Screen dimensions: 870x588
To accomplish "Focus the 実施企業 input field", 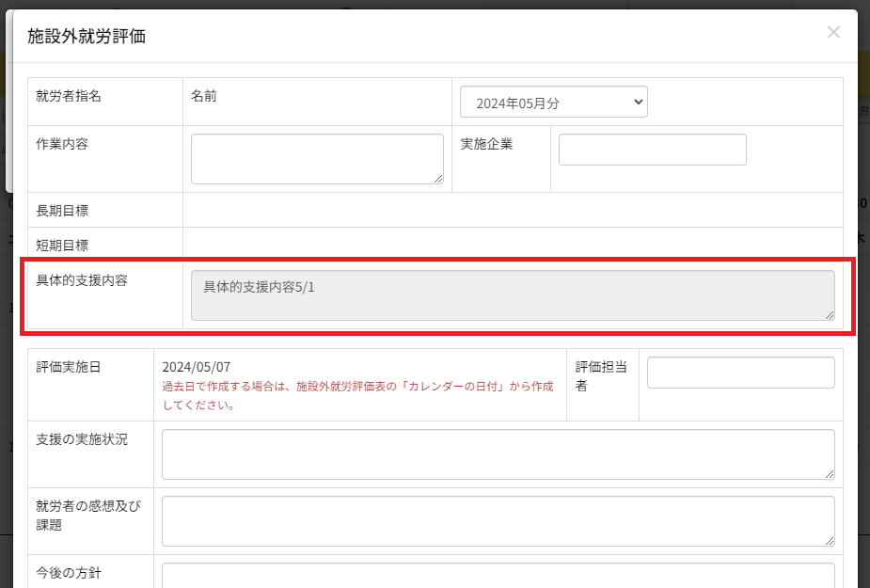I will coord(652,150).
